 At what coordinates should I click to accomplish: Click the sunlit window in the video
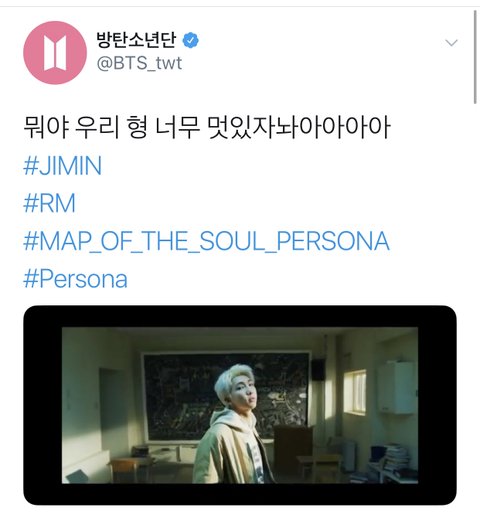(x=355, y=392)
